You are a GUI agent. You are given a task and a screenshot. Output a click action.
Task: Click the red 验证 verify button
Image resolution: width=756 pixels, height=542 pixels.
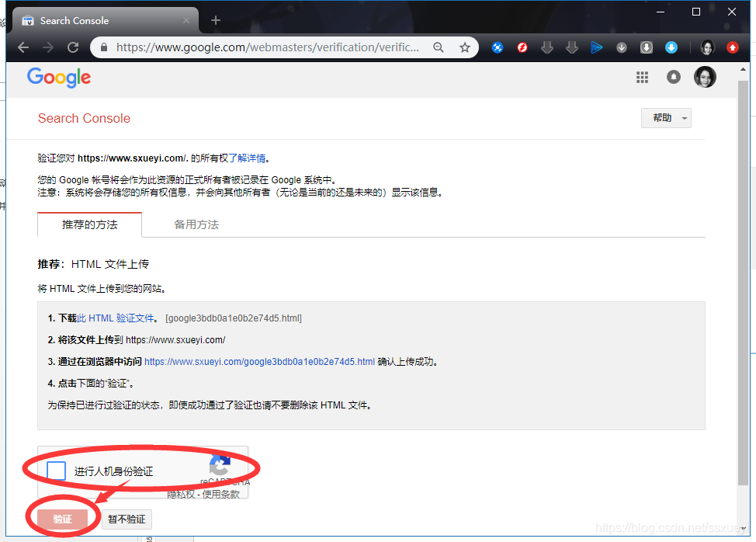63,519
